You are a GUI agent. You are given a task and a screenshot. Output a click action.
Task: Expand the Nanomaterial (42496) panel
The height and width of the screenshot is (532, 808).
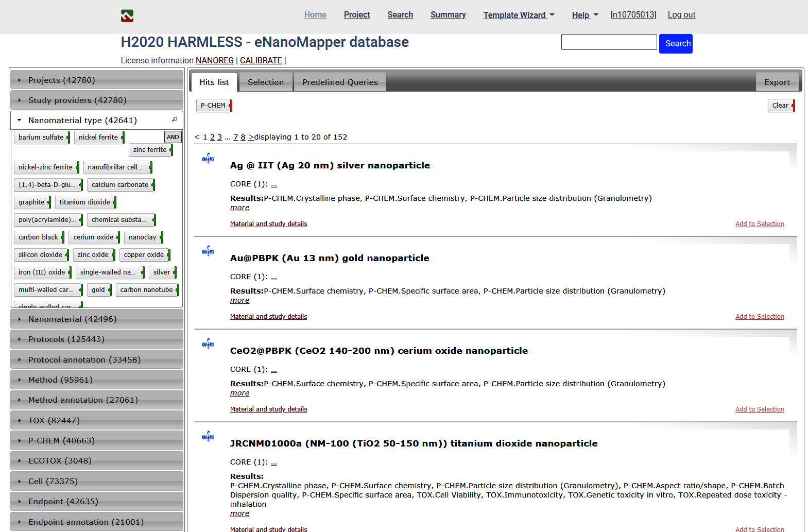pyautogui.click(x=97, y=319)
